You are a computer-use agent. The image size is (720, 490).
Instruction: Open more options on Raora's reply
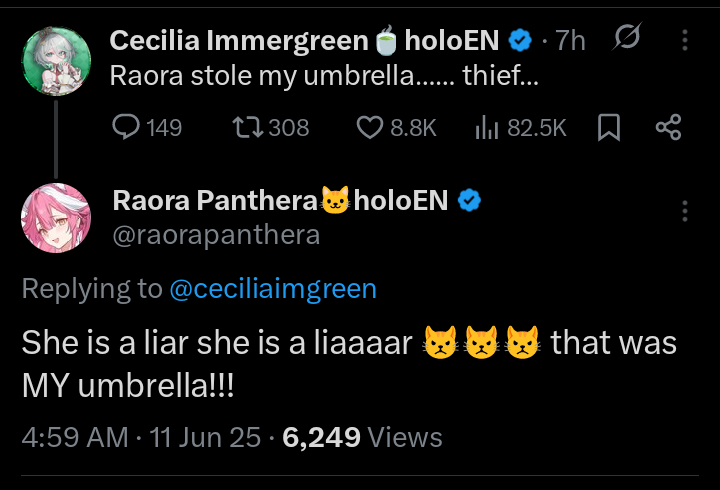685,210
